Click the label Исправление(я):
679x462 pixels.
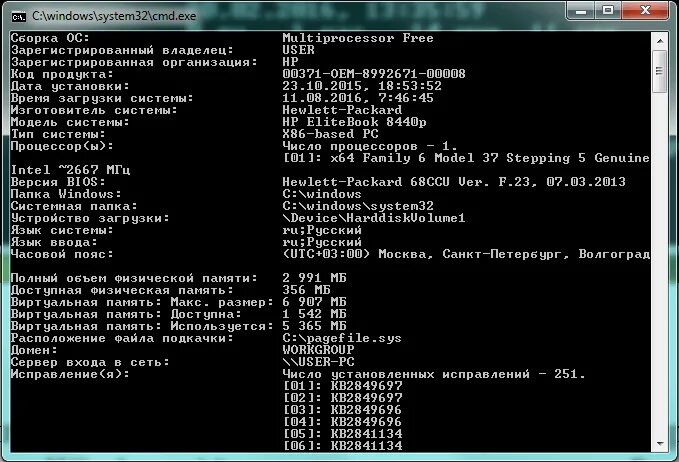(70, 374)
